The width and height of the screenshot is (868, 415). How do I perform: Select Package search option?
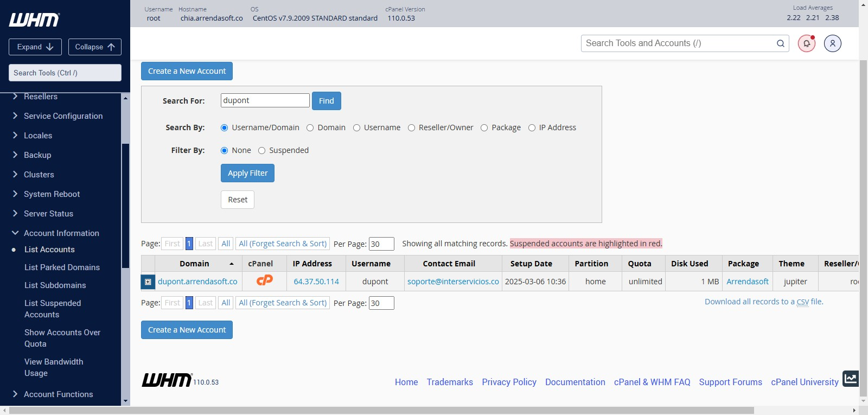[484, 128]
